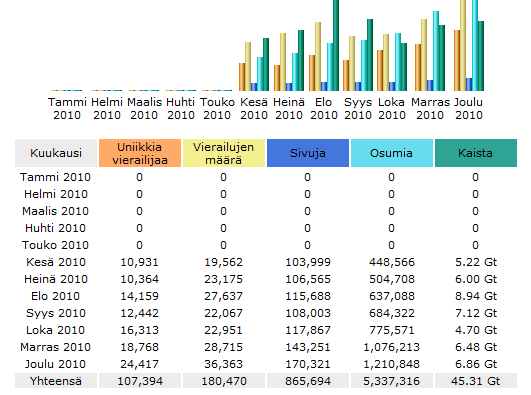Click the Kesä 2010 chart axis label
This screenshot has width=531, height=395.
[254, 108]
